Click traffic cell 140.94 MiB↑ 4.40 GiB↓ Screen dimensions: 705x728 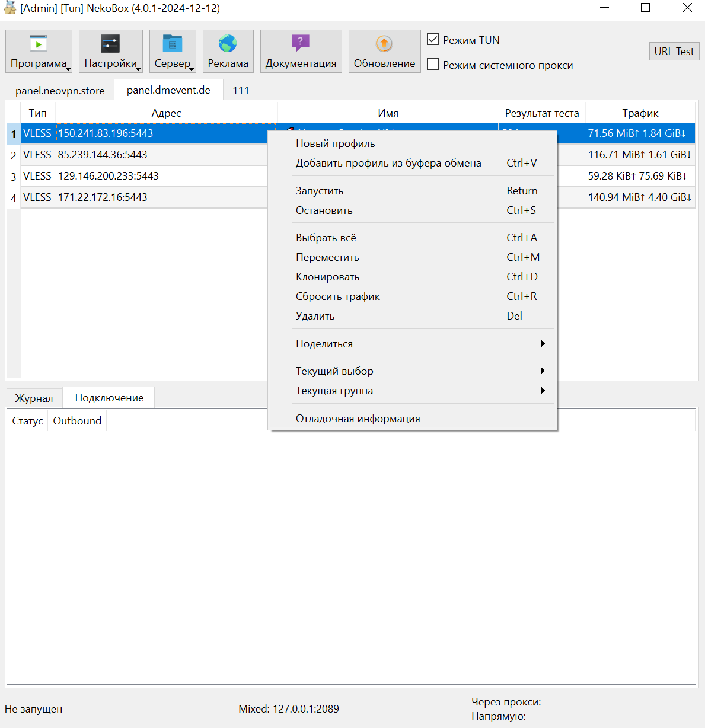(640, 197)
